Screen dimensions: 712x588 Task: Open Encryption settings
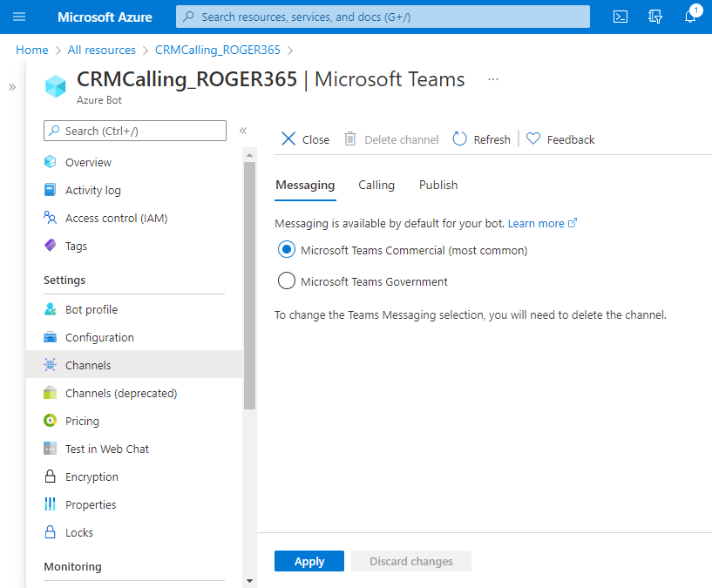pos(92,476)
